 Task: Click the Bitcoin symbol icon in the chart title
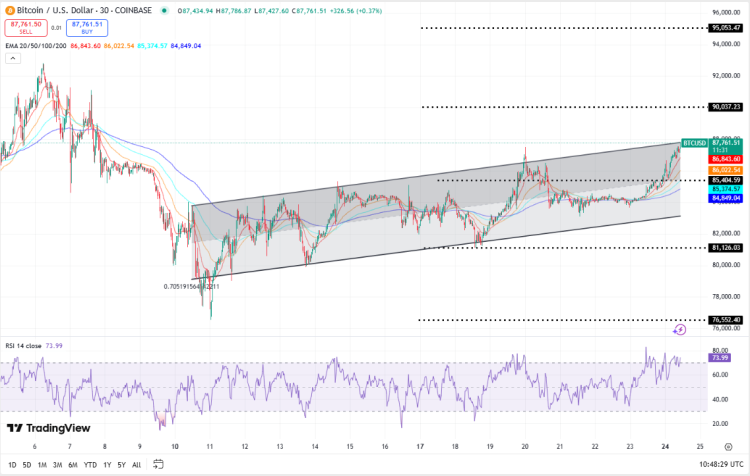(10, 12)
